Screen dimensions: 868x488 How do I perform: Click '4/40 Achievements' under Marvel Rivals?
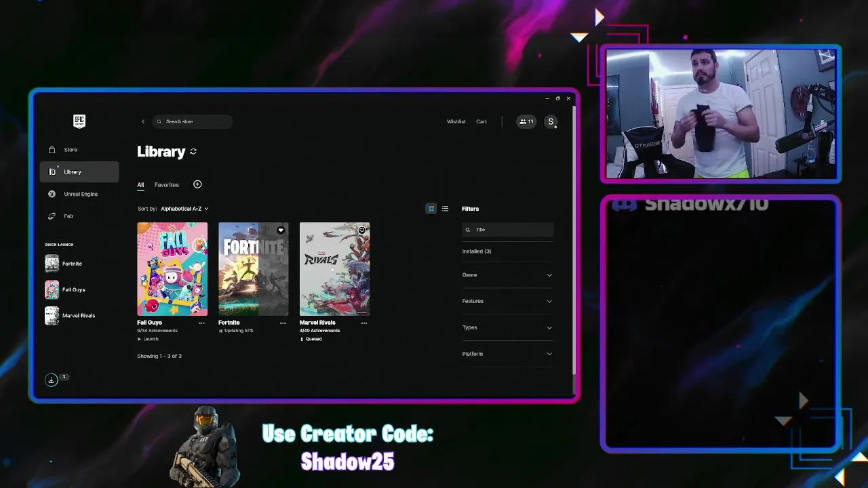pyautogui.click(x=320, y=331)
